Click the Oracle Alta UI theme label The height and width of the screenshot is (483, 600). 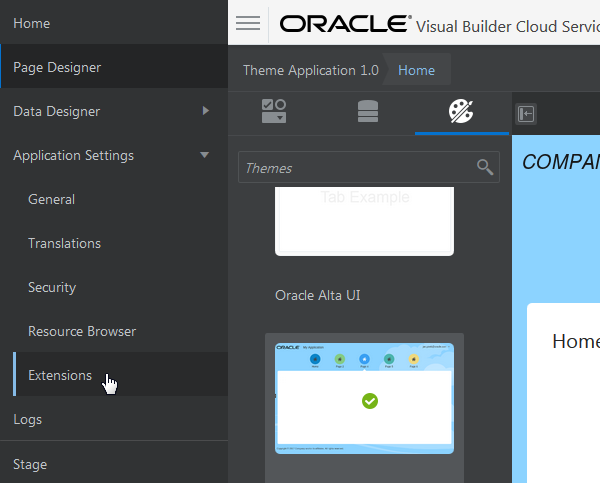pos(318,295)
